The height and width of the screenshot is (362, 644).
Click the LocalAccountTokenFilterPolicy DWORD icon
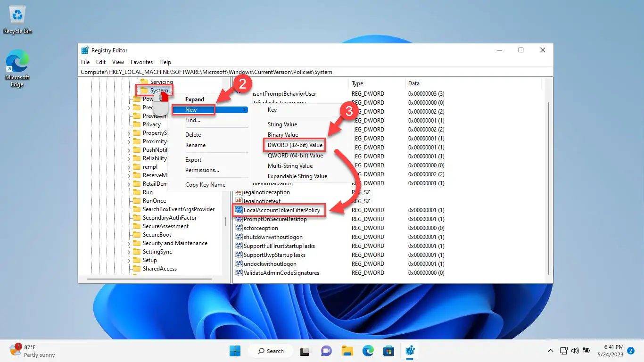(x=239, y=210)
